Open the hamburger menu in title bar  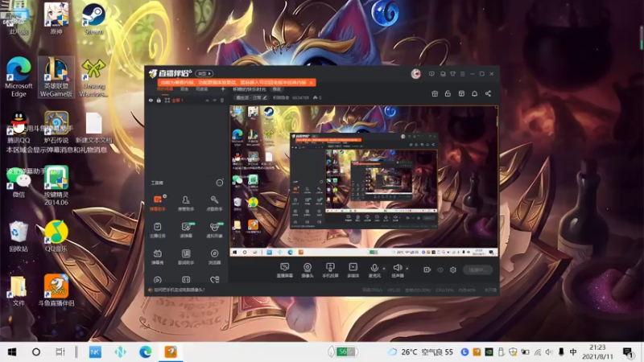[462, 74]
